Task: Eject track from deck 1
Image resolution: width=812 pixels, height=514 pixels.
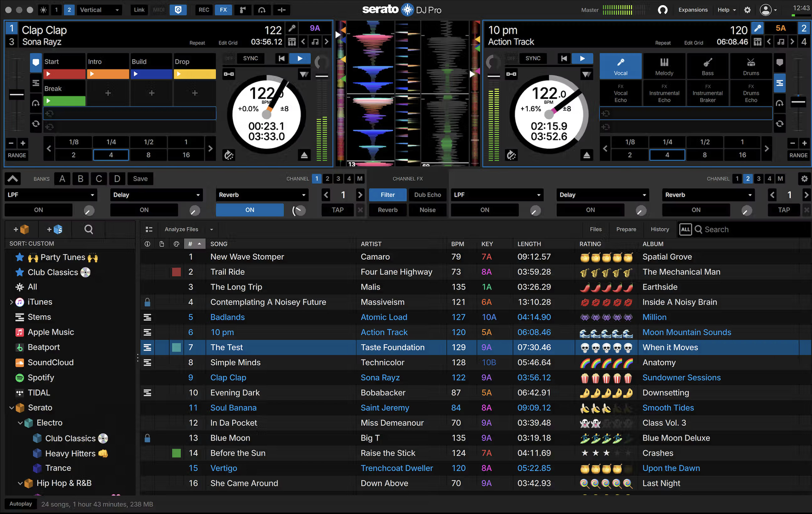Action: [x=304, y=155]
